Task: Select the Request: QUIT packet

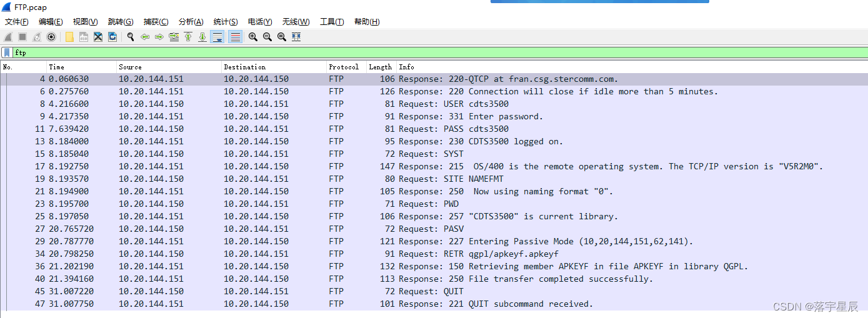Action: click(x=434, y=292)
